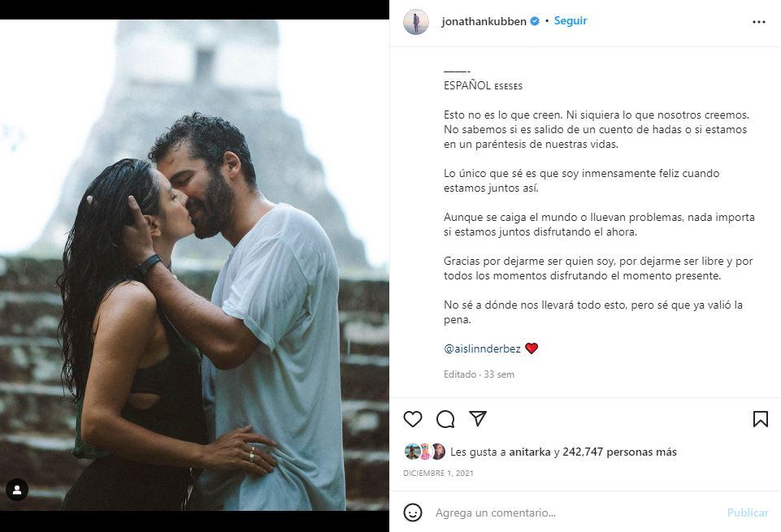The width and height of the screenshot is (781, 532).
Task: Open the jonathankubben username link
Action: pyautogui.click(x=484, y=21)
